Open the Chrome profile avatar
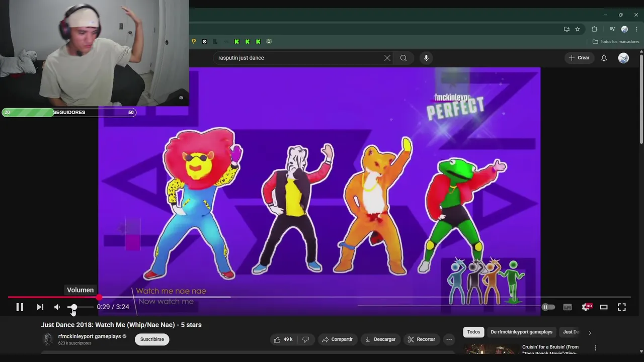 click(x=624, y=29)
